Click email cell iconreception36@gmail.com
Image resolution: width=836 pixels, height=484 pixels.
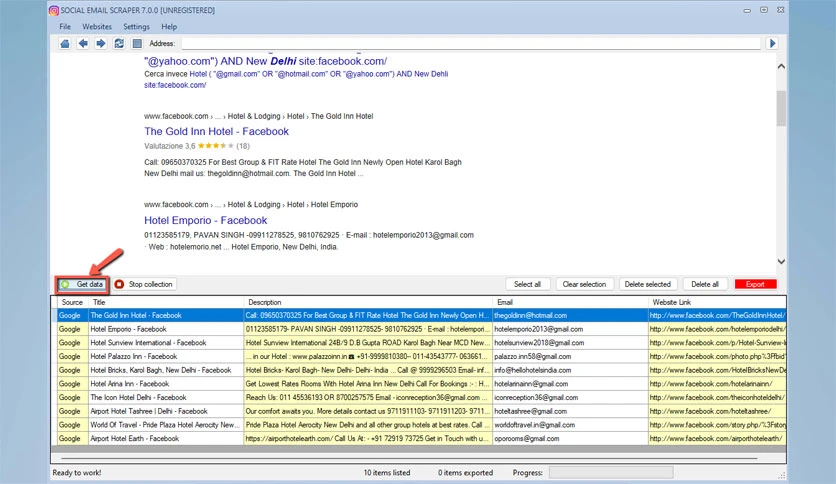click(x=570, y=398)
